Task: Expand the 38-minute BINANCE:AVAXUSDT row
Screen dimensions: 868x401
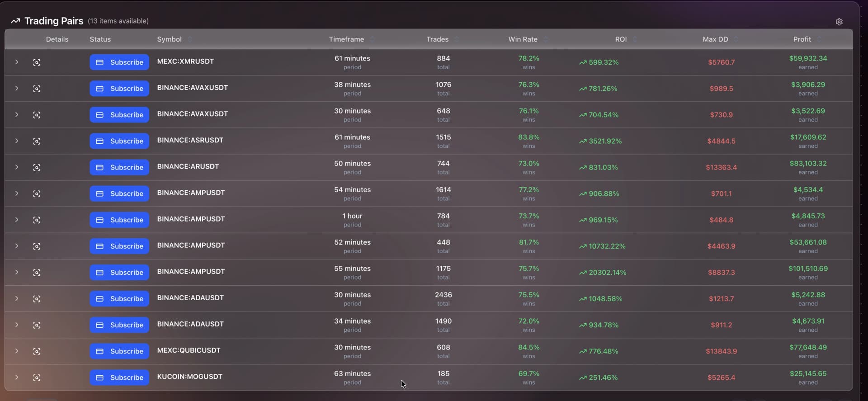Action: [17, 89]
